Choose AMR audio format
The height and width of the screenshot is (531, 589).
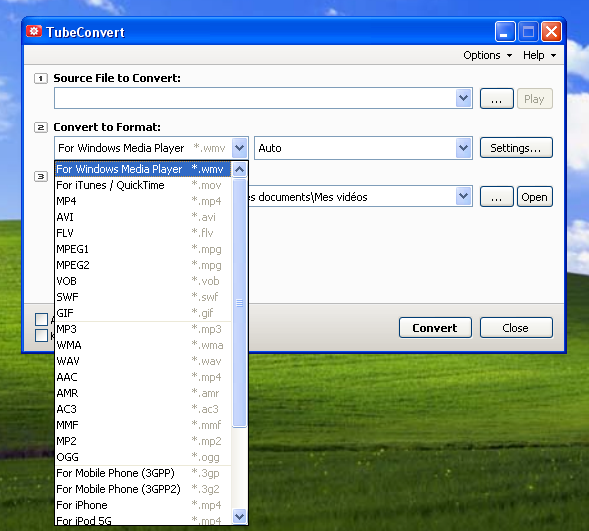143,393
